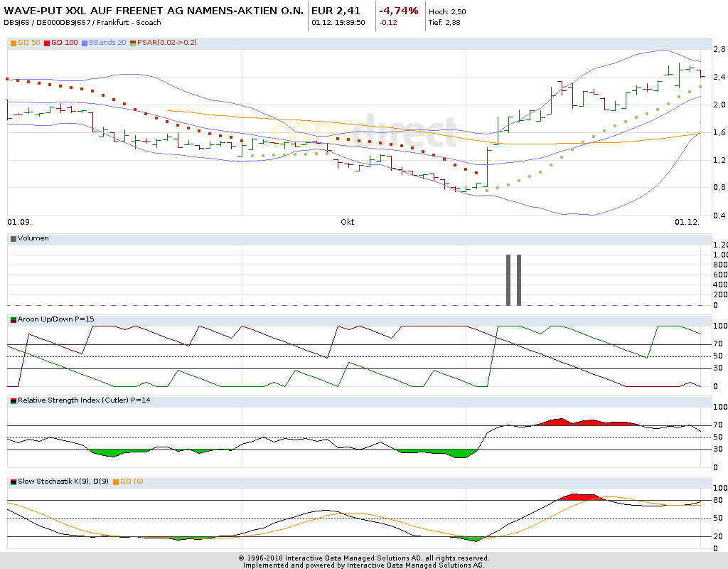The width and height of the screenshot is (728, 569).
Task: Click the 2,4 price axis label
Action: pyautogui.click(x=719, y=78)
